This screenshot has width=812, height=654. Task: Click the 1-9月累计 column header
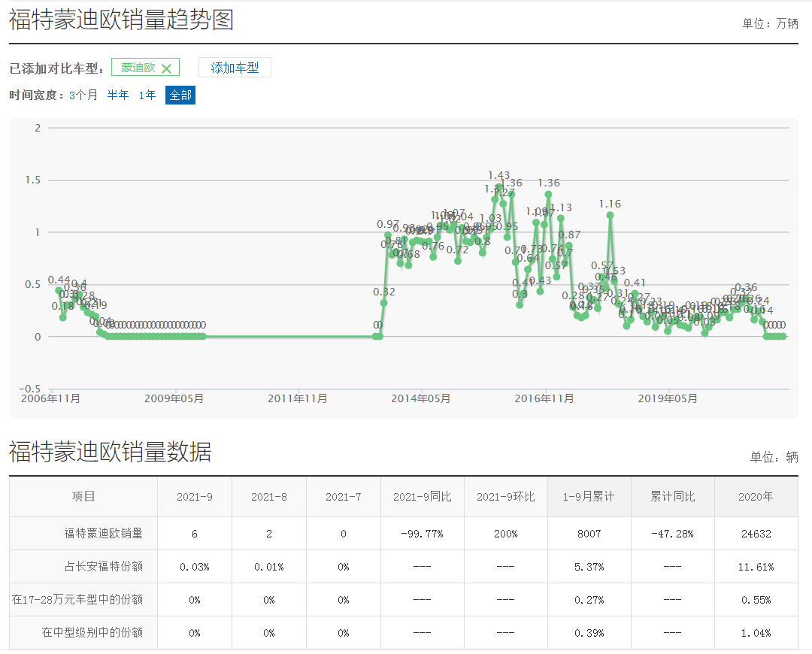(589, 497)
